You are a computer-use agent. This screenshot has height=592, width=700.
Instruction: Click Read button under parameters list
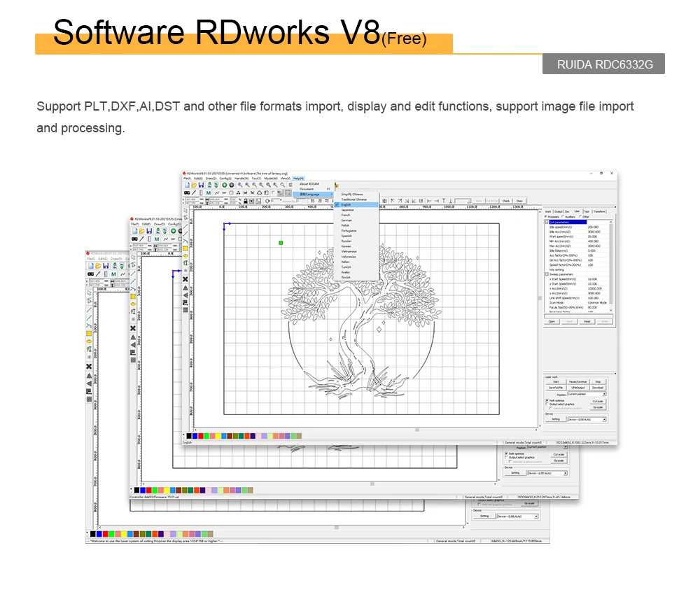(587, 322)
